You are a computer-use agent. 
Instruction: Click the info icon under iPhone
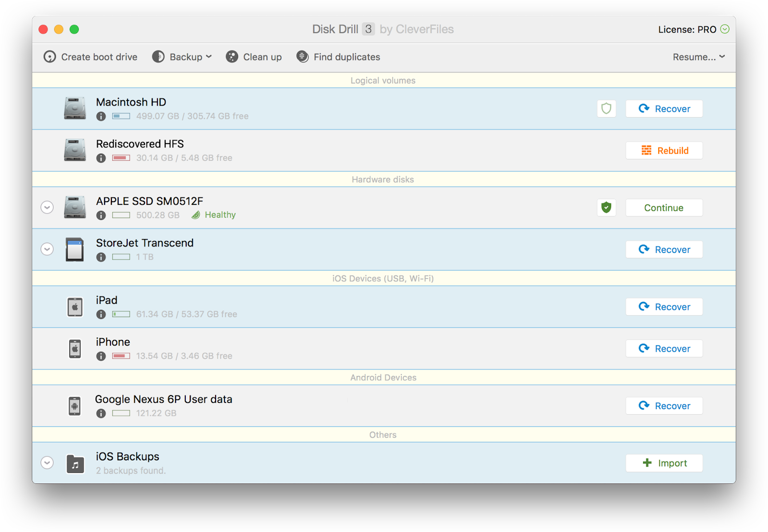click(x=101, y=356)
